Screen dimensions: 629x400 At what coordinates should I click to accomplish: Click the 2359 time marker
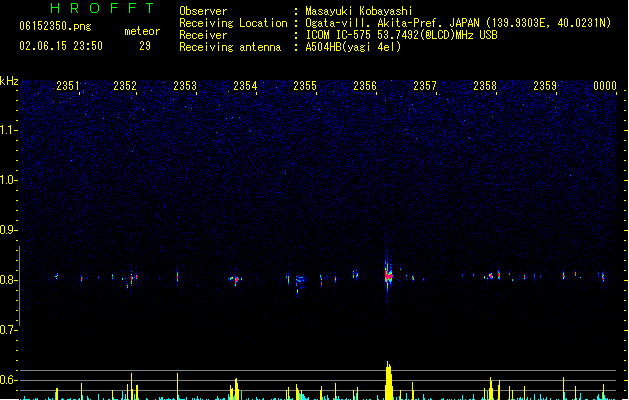click(x=545, y=86)
